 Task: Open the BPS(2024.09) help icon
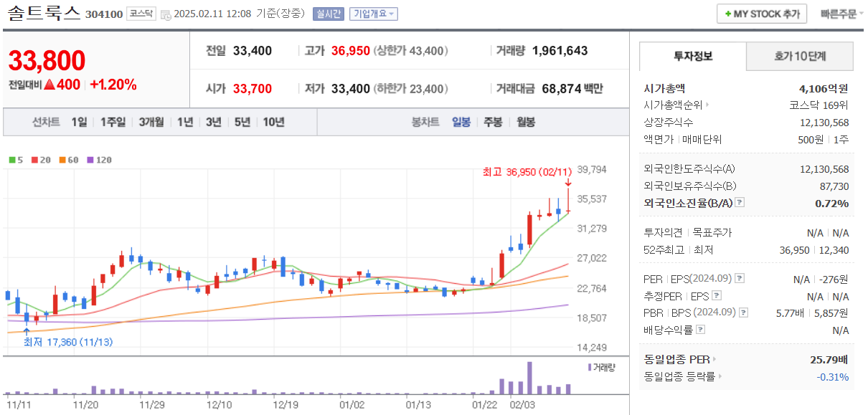tap(742, 312)
